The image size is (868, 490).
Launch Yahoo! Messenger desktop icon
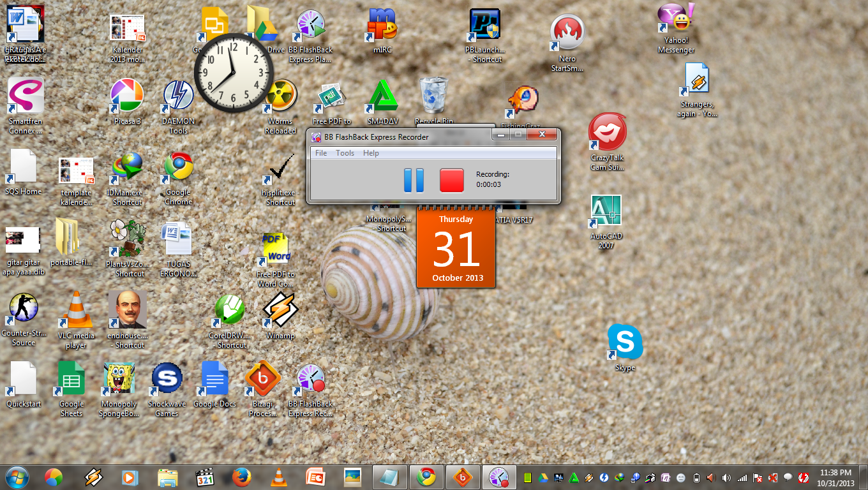click(x=677, y=27)
